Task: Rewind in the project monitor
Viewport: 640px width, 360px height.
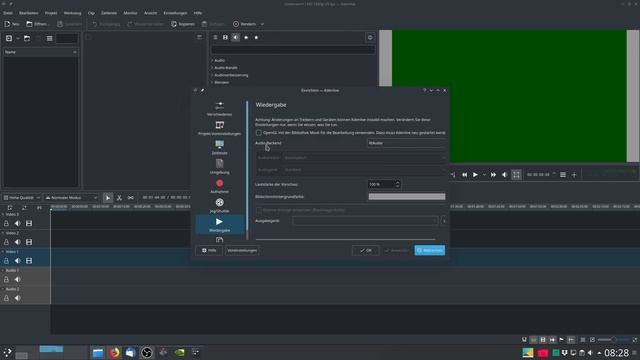Action: [464, 175]
